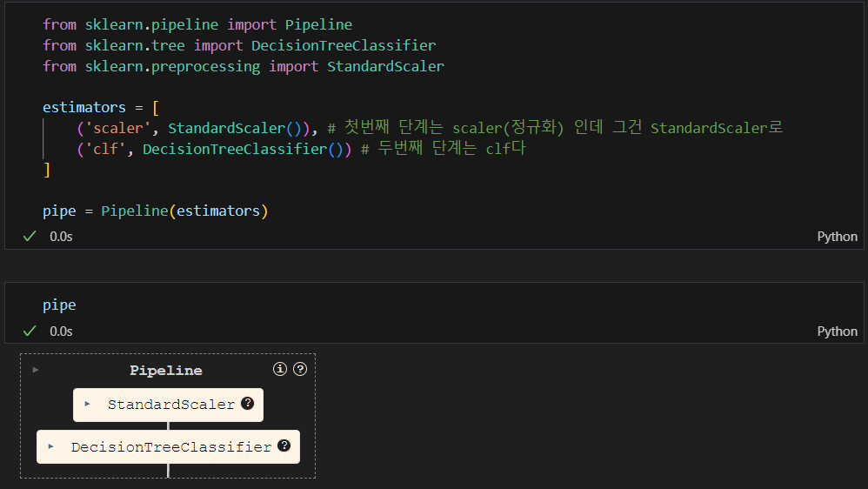The width and height of the screenshot is (868, 489).
Task: Expand DecisionTreeClassifier parameters arrow
Action: [x=50, y=445]
